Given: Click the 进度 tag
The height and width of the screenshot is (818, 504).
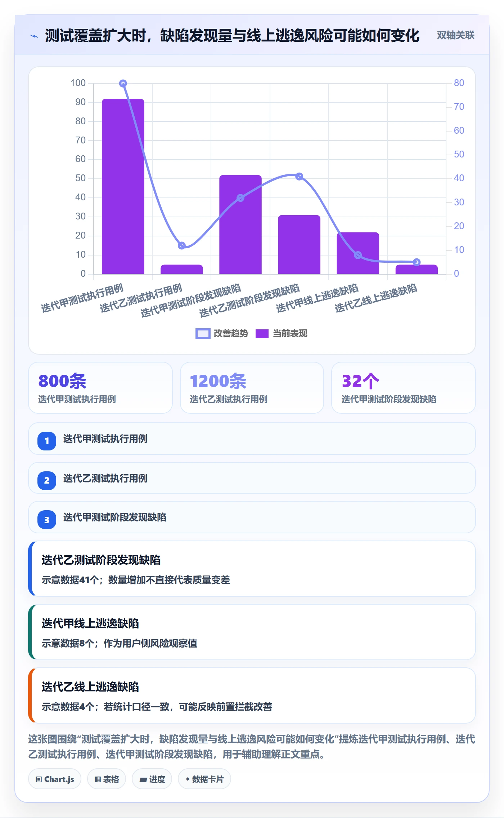Looking at the screenshot, I should tap(152, 779).
